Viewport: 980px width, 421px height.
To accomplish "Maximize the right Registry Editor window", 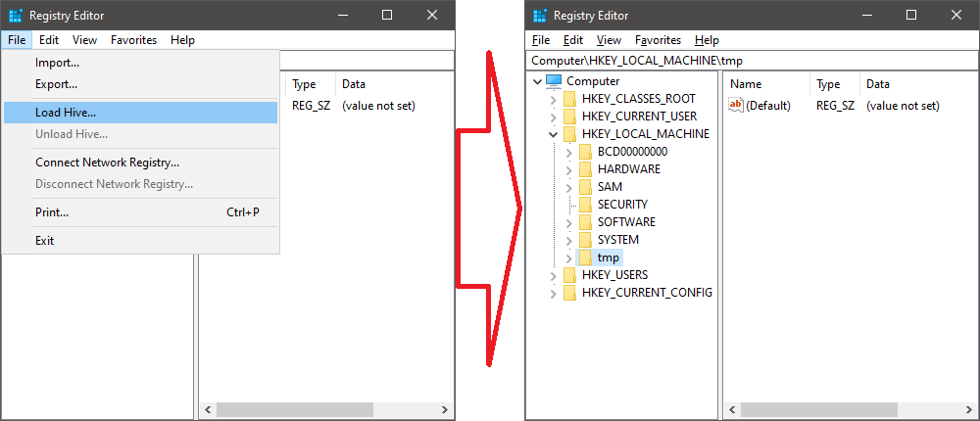I will coord(911,15).
